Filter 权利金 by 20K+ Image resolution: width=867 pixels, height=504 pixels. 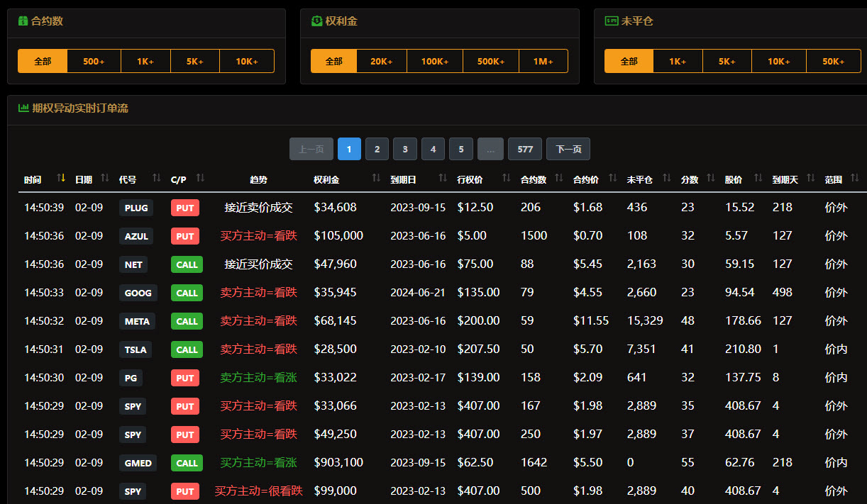(x=382, y=61)
